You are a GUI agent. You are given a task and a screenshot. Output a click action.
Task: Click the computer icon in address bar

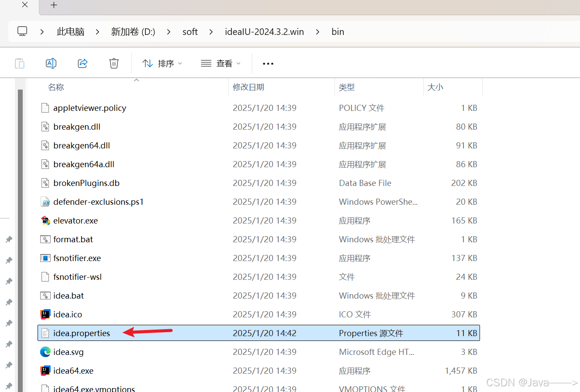pos(22,31)
